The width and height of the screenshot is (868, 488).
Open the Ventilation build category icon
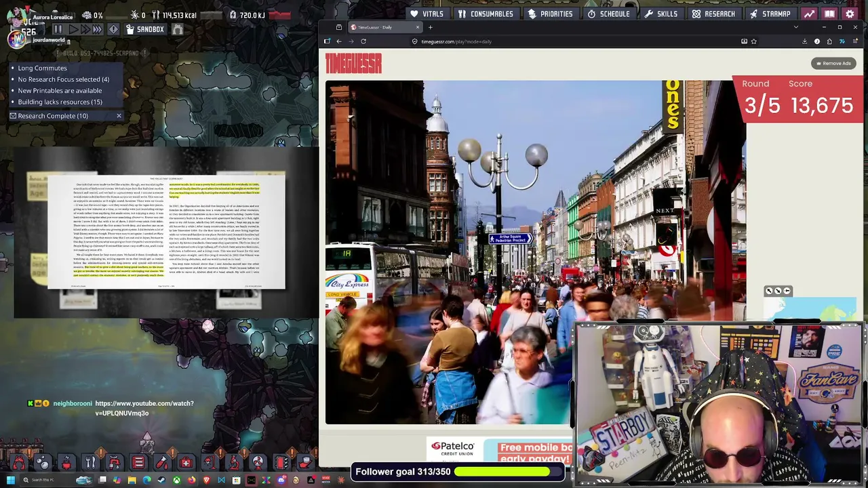coord(138,463)
